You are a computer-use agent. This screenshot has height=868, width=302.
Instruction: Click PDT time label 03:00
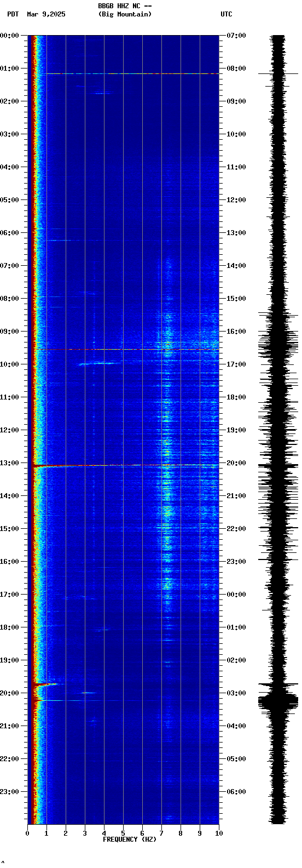tap(10, 134)
